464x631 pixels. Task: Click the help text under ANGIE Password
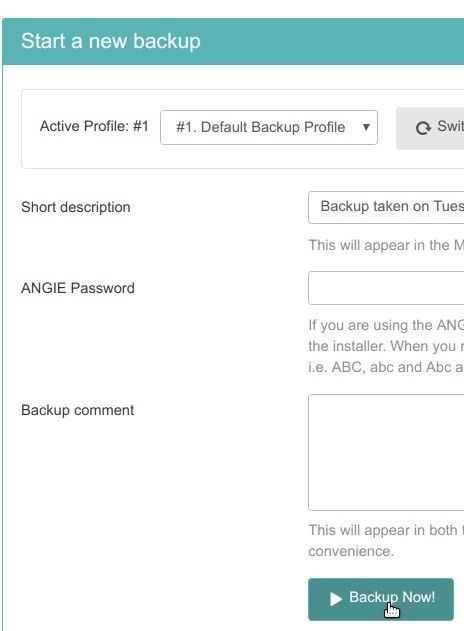tap(386, 346)
